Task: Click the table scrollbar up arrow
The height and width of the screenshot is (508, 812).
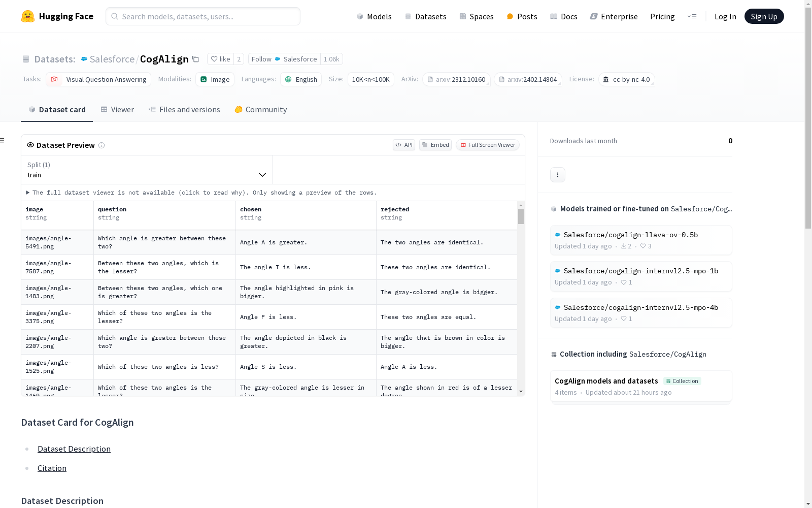Action: point(521,205)
